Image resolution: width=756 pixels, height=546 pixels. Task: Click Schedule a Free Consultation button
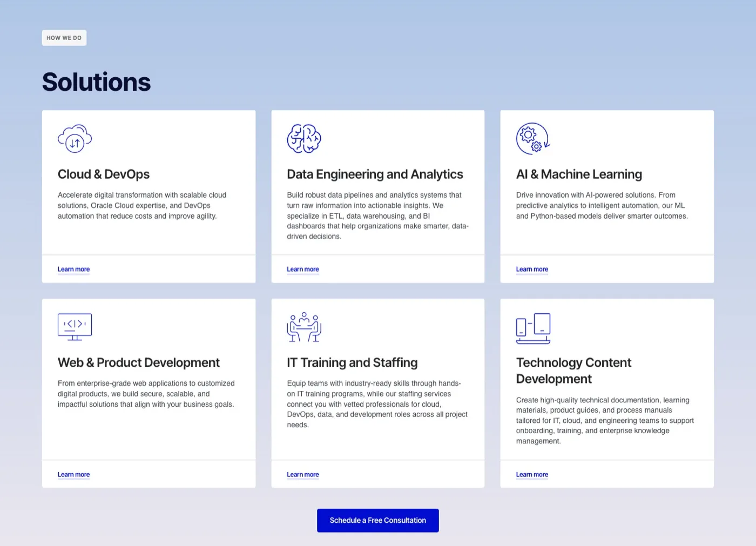[378, 521]
